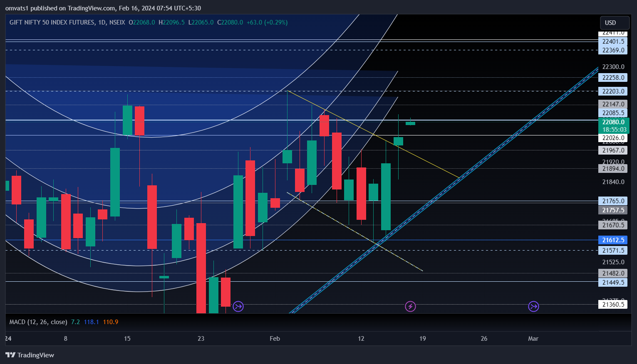Viewport: 637px width, 364px height.
Task: Select the 21894.0 price label
Action: (613, 169)
